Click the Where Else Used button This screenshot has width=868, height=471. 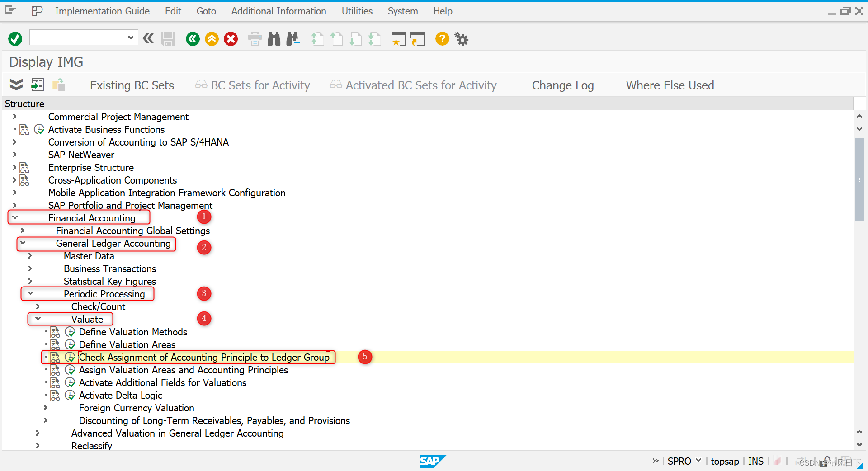[x=670, y=85]
